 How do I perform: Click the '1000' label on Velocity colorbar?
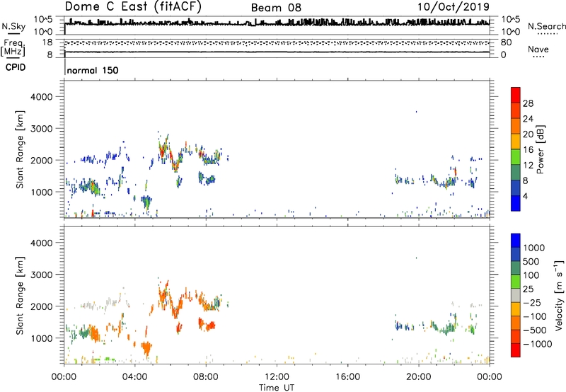[533, 248]
